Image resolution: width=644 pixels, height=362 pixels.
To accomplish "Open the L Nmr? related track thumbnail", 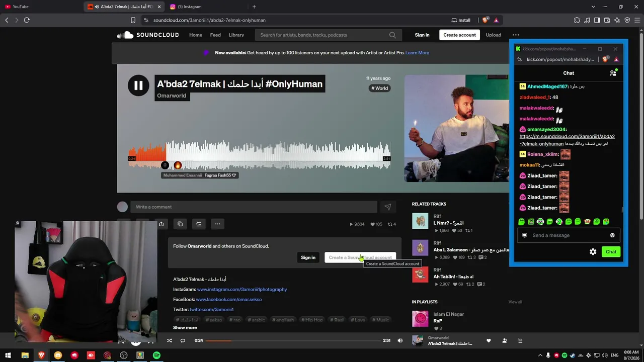I will point(420,221).
